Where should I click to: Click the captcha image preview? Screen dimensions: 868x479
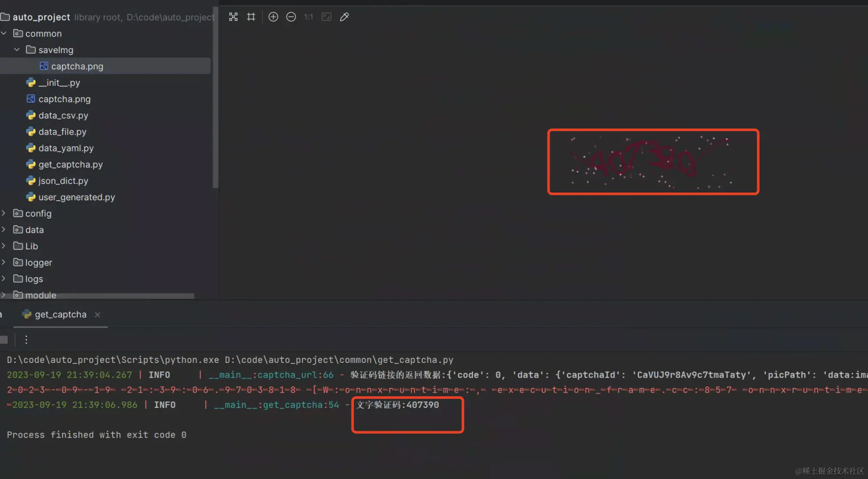[x=653, y=162]
